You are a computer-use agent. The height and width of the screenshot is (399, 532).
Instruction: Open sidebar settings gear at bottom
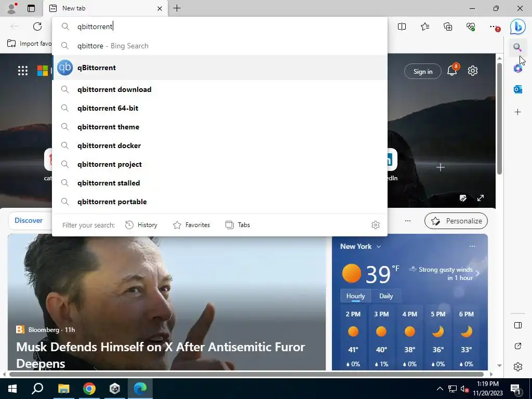(x=518, y=367)
